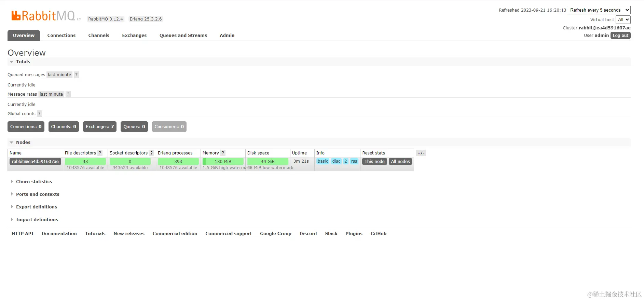The height and width of the screenshot is (300, 644).
Task: Click the Erlang processes 393 bar
Action: 178,162
